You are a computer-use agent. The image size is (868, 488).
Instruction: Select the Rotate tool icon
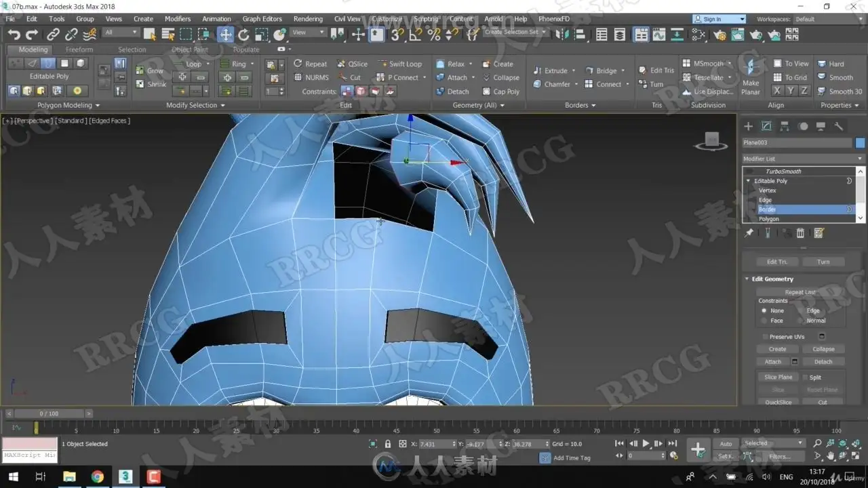[x=243, y=34]
